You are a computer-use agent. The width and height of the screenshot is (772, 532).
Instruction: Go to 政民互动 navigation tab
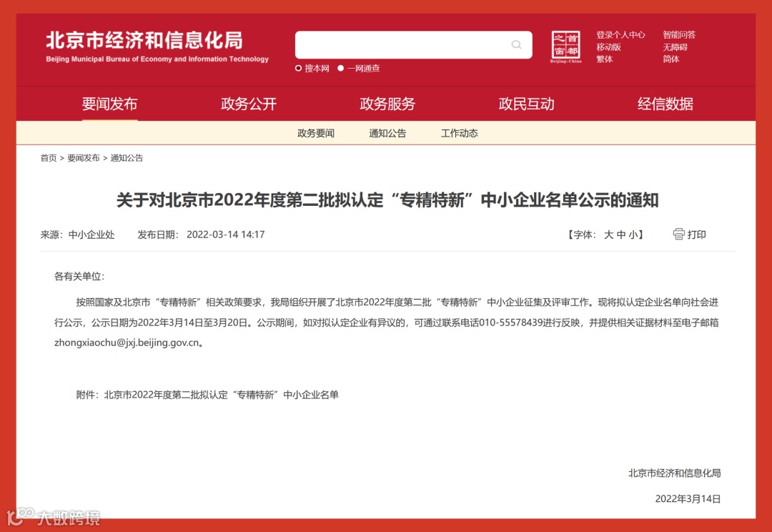(x=526, y=104)
